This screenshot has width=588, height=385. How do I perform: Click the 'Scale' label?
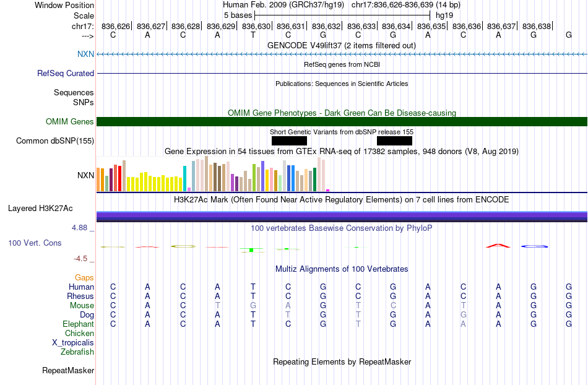click(x=84, y=15)
